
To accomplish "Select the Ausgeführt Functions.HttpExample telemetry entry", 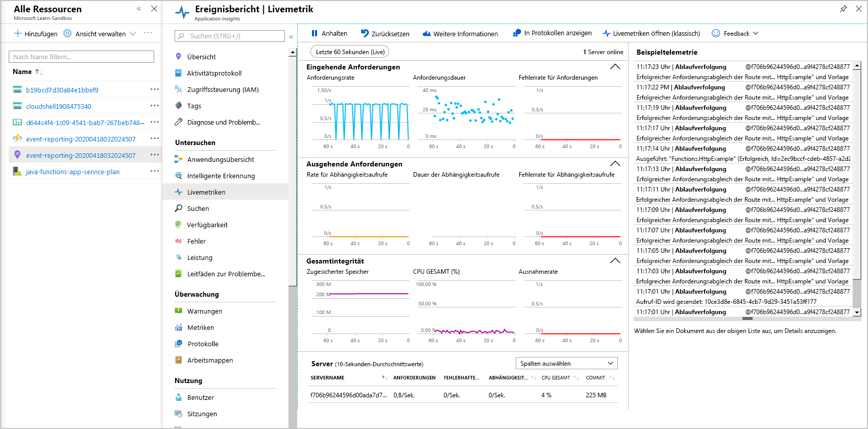I will (743, 154).
